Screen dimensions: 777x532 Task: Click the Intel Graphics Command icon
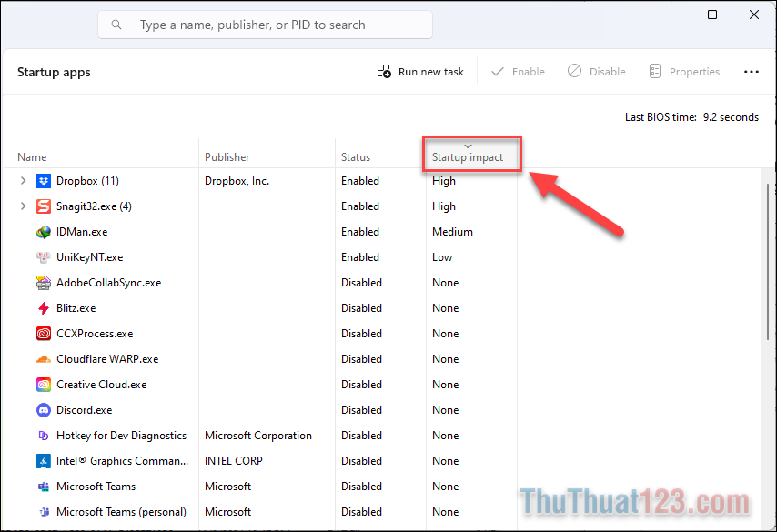coord(44,461)
